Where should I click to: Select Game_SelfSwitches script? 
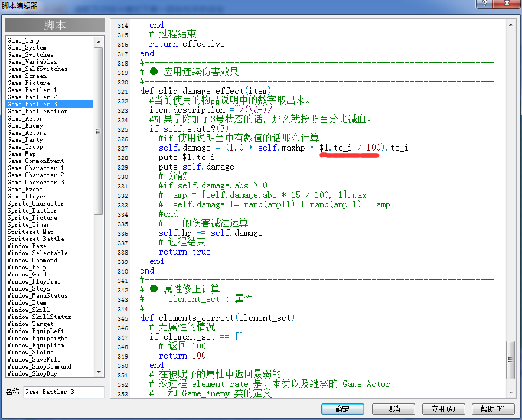point(37,69)
